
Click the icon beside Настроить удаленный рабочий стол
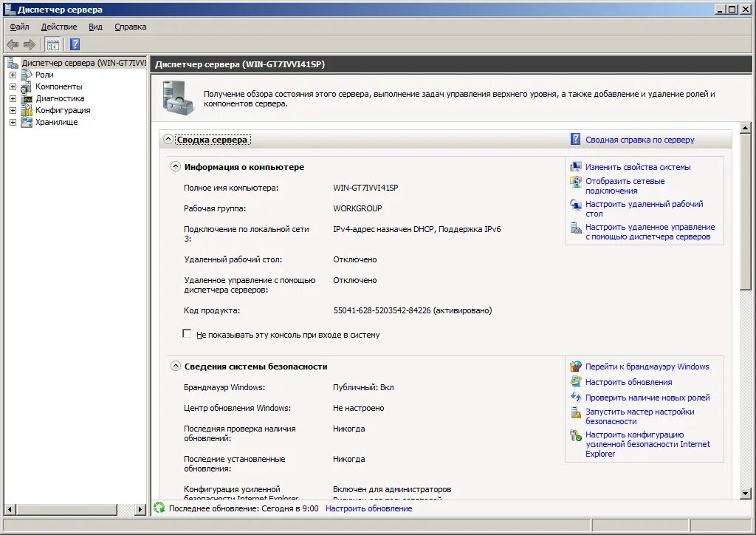(x=576, y=205)
